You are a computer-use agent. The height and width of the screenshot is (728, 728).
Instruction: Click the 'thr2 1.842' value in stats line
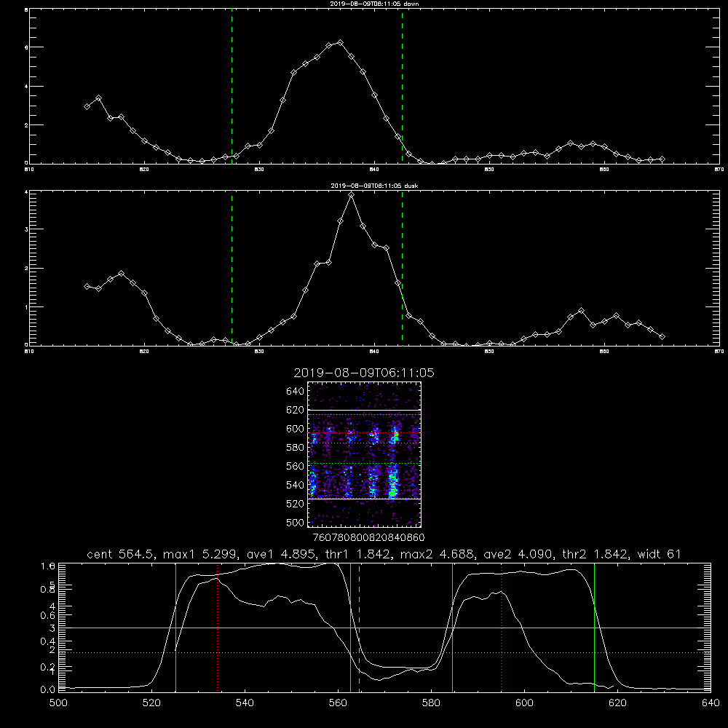click(x=595, y=554)
